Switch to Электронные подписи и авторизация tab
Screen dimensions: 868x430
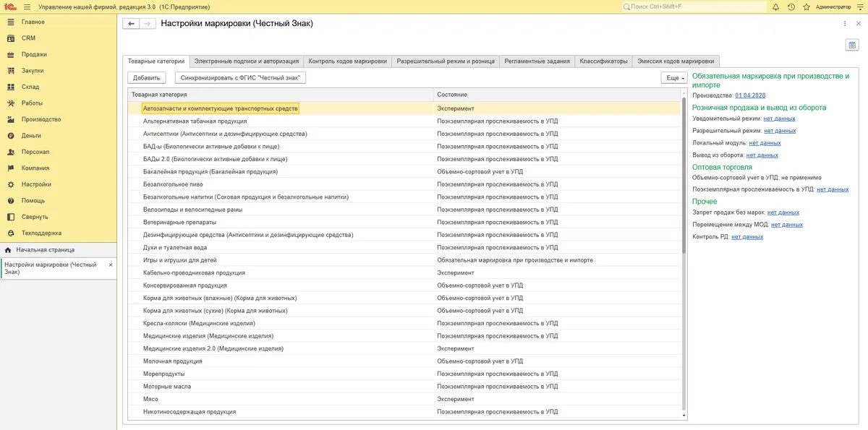click(247, 61)
